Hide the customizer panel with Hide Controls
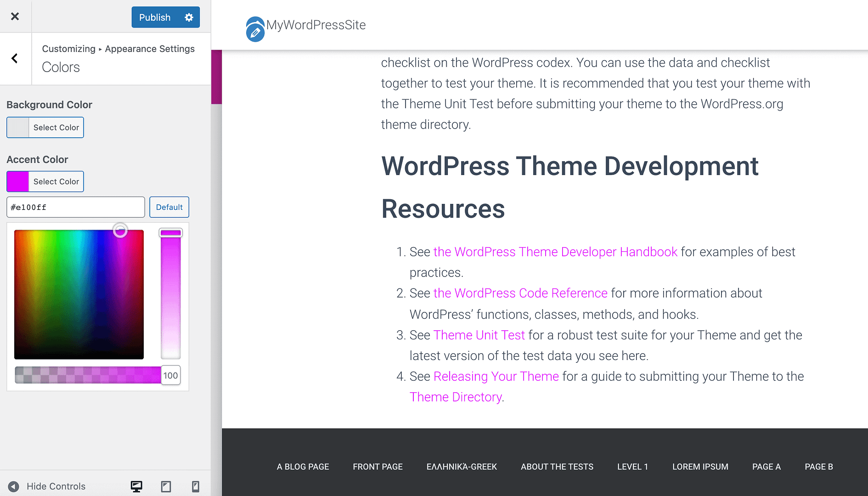The height and width of the screenshot is (496, 868). 56,486
